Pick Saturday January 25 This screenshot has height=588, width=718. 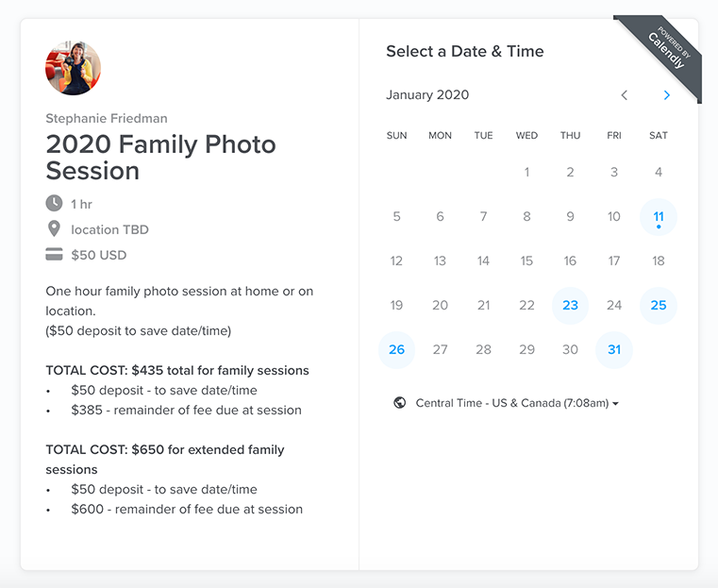pos(659,305)
